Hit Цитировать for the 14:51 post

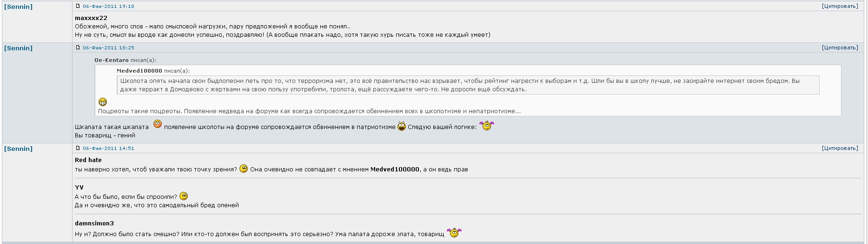point(840,148)
